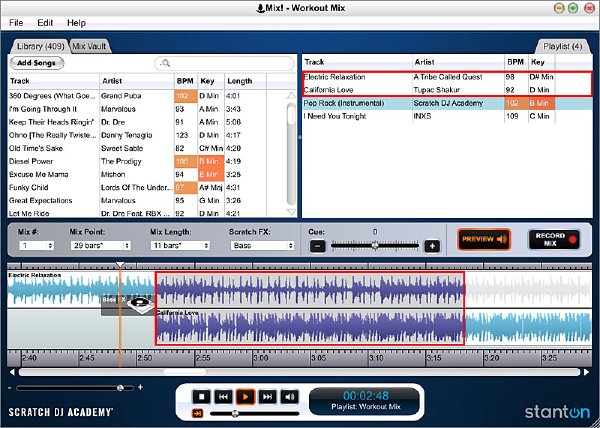This screenshot has height=428, width=600.
Task: Click magnifier icon in search field
Action: [165, 63]
